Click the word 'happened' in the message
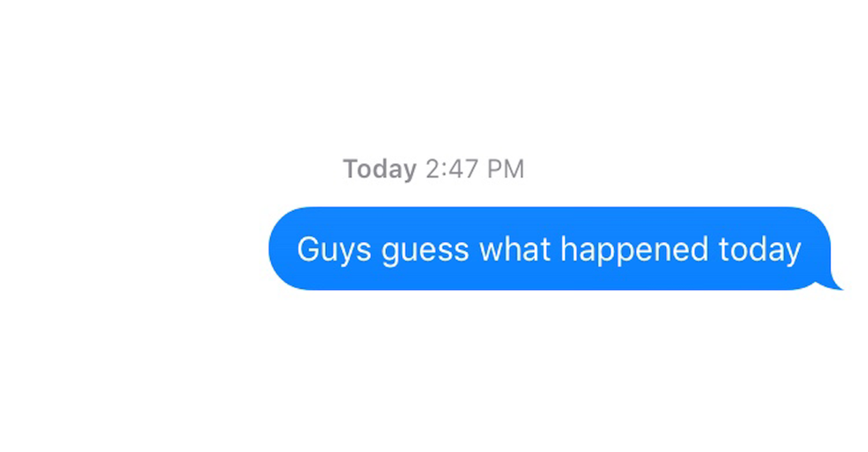 coord(634,250)
